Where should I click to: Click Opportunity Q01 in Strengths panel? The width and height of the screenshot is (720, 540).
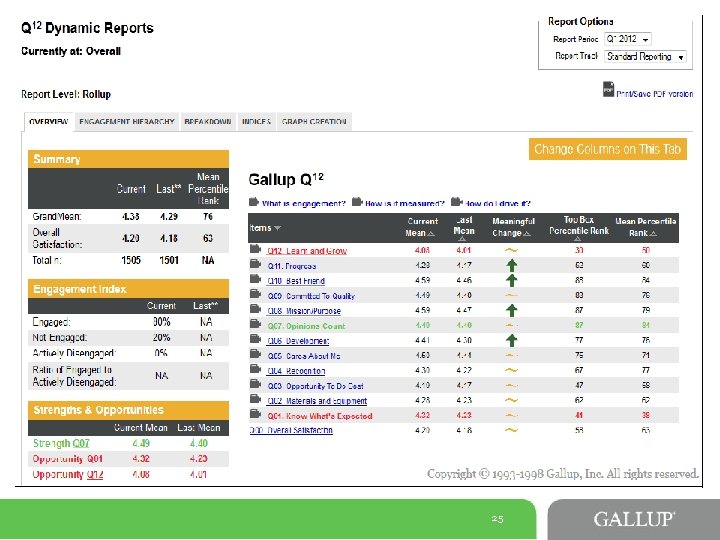68,459
